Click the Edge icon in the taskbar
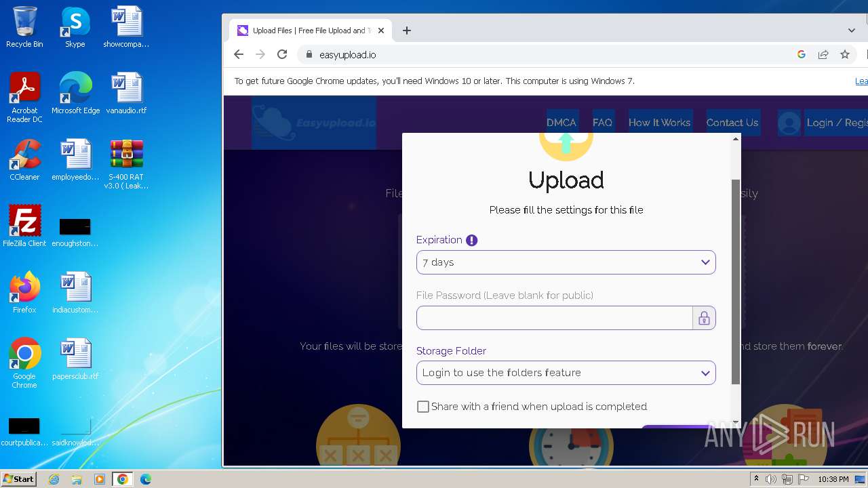The image size is (868, 488). pos(145,479)
